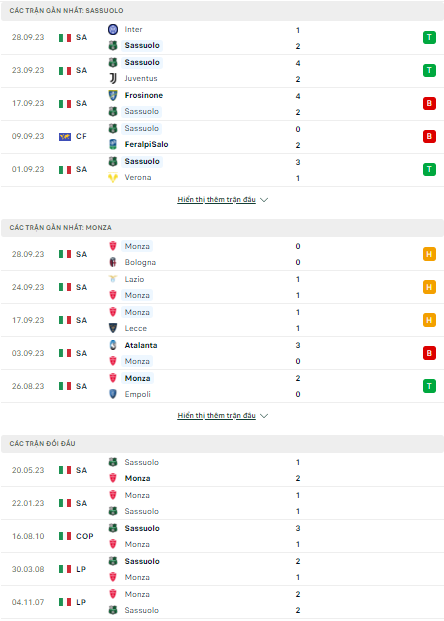Click the Inter club crest icon

[x=113, y=29]
